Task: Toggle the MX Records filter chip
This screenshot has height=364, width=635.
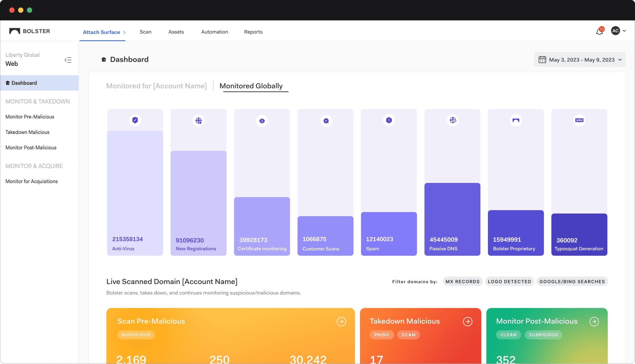Action: pos(462,281)
